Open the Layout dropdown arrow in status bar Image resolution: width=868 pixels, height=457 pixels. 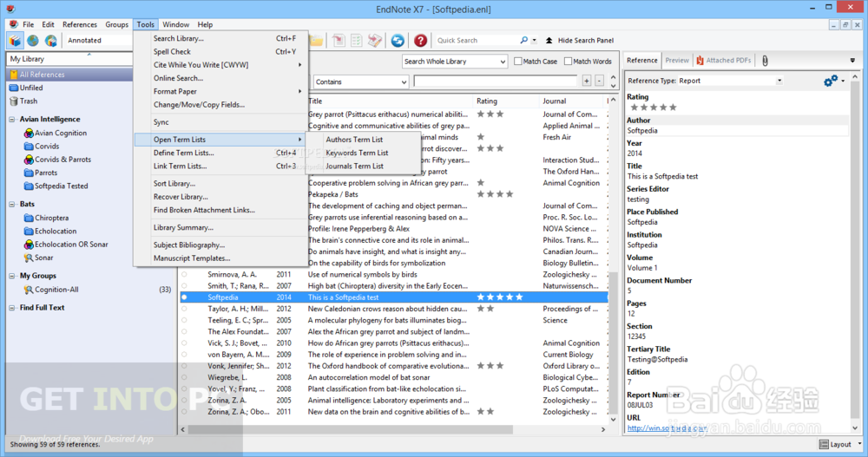[x=859, y=444]
